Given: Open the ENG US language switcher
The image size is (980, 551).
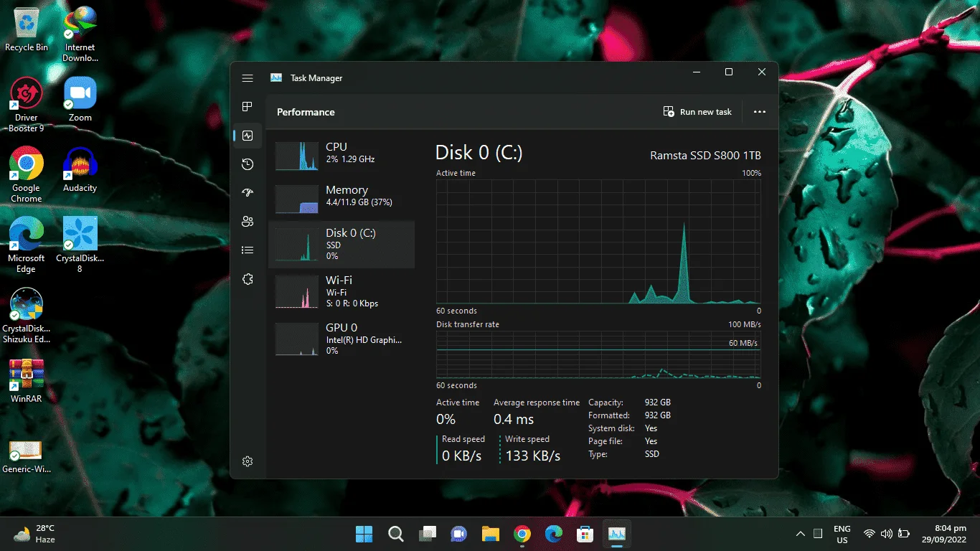Looking at the screenshot, I should click(842, 534).
